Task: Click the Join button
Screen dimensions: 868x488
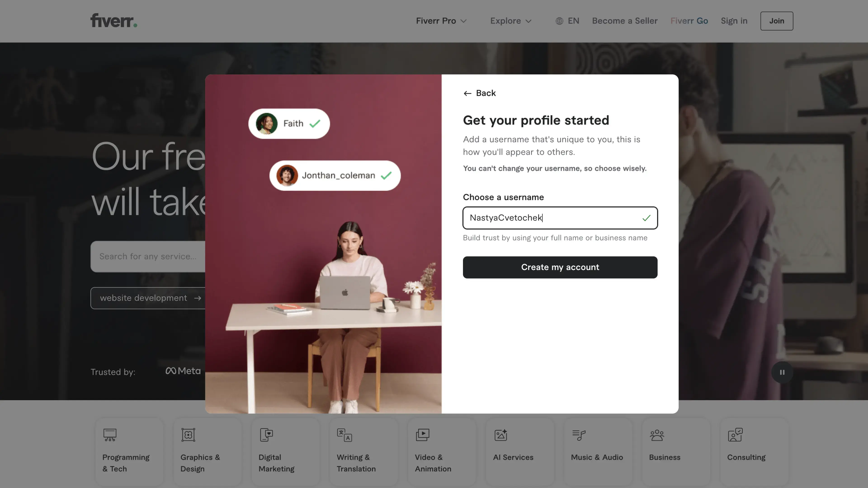Action: click(777, 21)
